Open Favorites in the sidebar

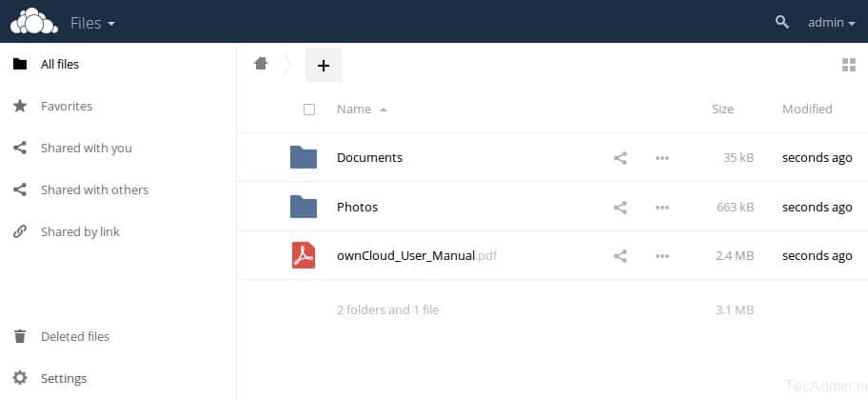[x=67, y=107]
